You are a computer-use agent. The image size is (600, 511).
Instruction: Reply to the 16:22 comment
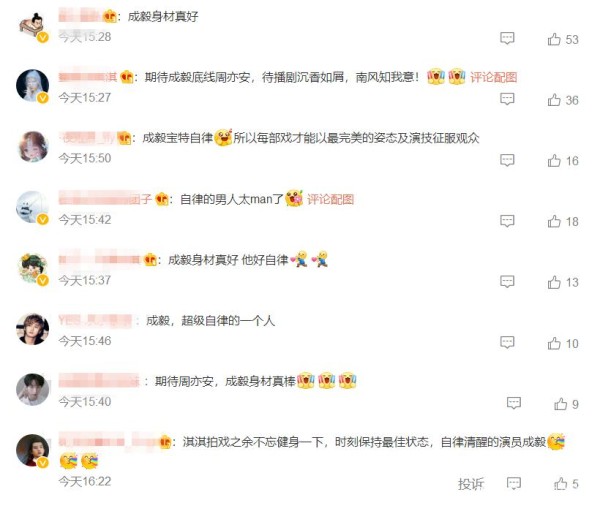[x=514, y=483]
